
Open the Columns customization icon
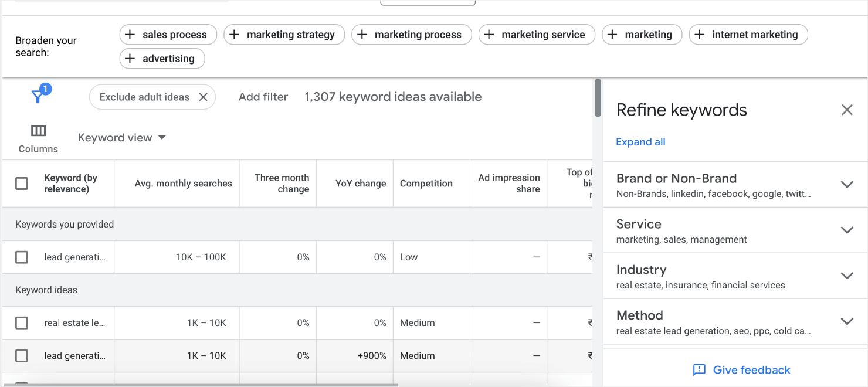(38, 130)
